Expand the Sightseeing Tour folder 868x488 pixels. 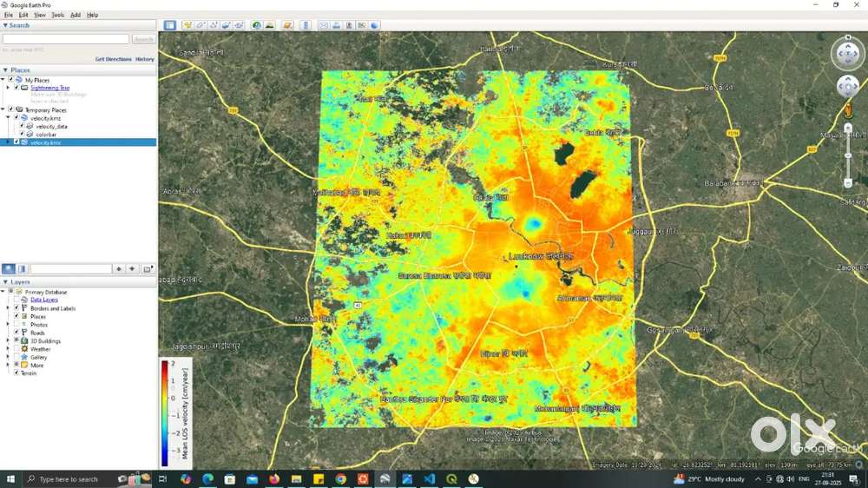pos(7,88)
